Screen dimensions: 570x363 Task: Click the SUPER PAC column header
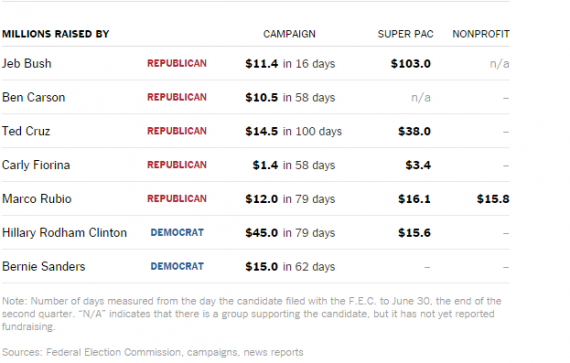pyautogui.click(x=405, y=34)
